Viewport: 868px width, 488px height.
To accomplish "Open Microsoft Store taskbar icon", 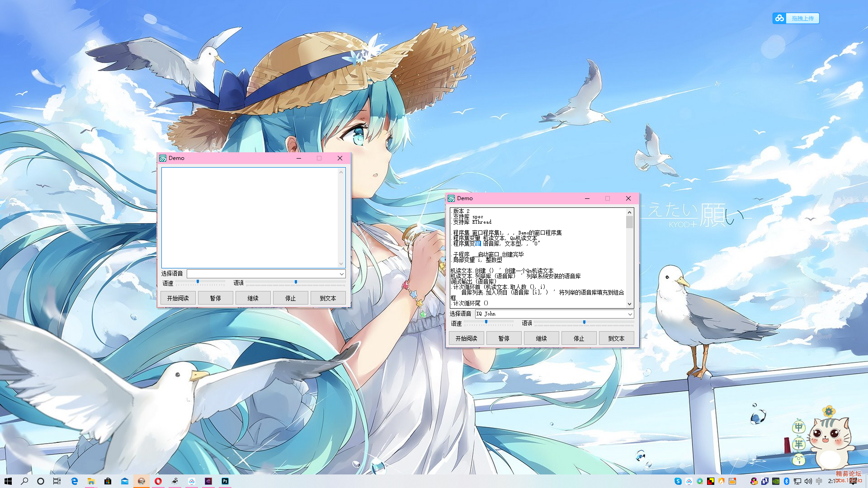I will [108, 481].
